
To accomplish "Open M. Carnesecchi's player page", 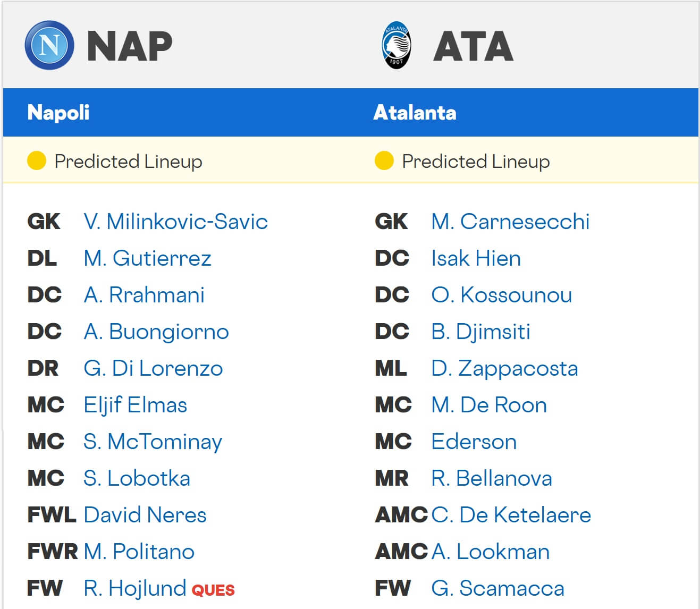I will [x=510, y=222].
